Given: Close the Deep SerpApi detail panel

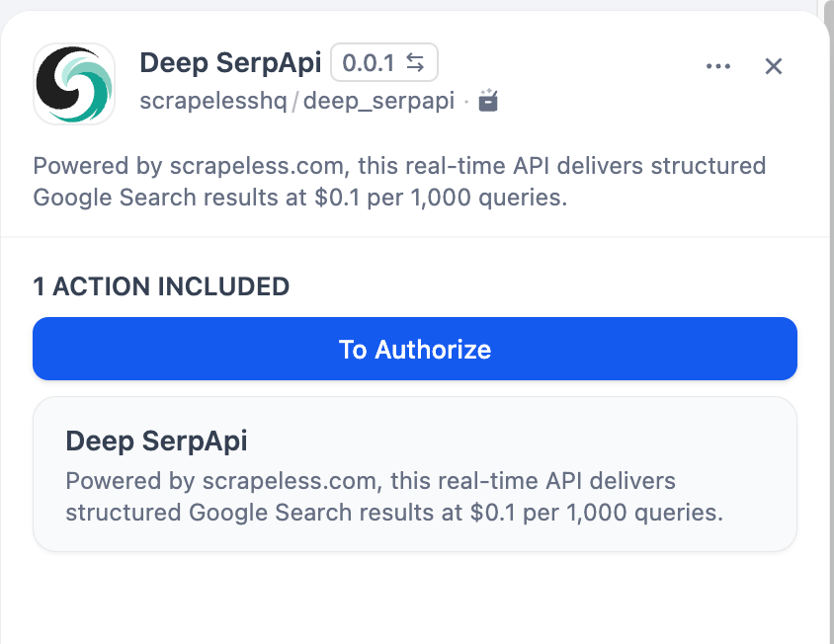Looking at the screenshot, I should [x=774, y=66].
